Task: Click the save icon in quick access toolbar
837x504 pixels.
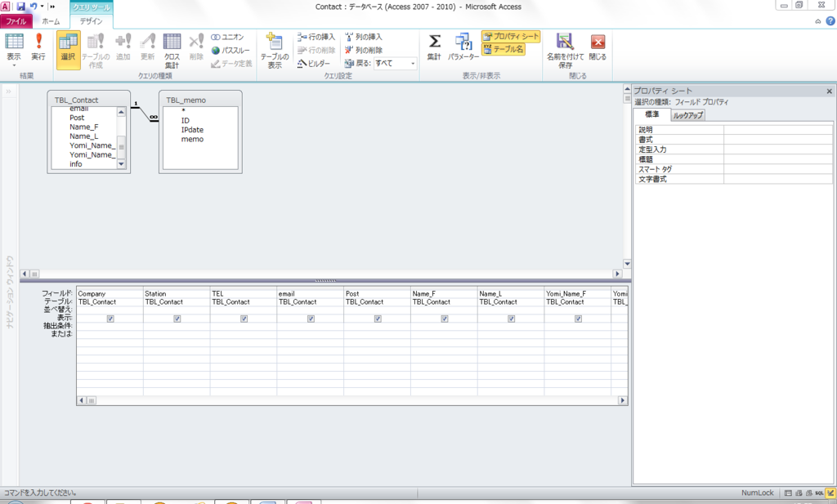Action: 20,7
